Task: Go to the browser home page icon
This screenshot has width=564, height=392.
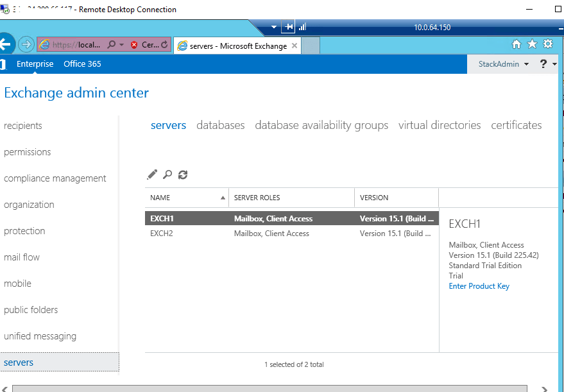Action: [x=517, y=44]
